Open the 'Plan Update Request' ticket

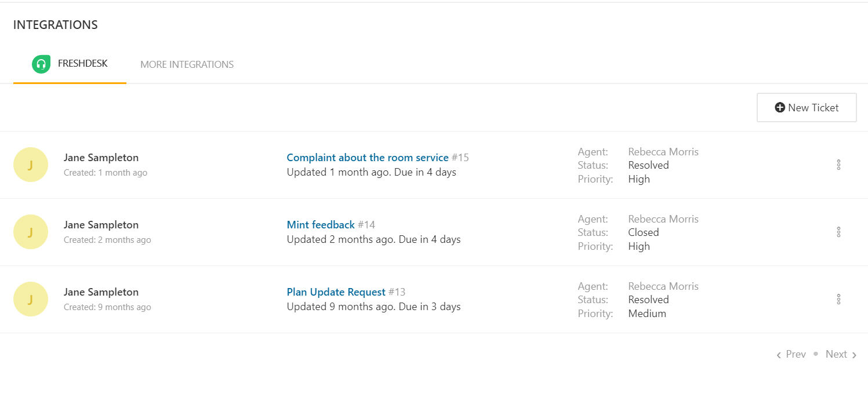pyautogui.click(x=336, y=292)
